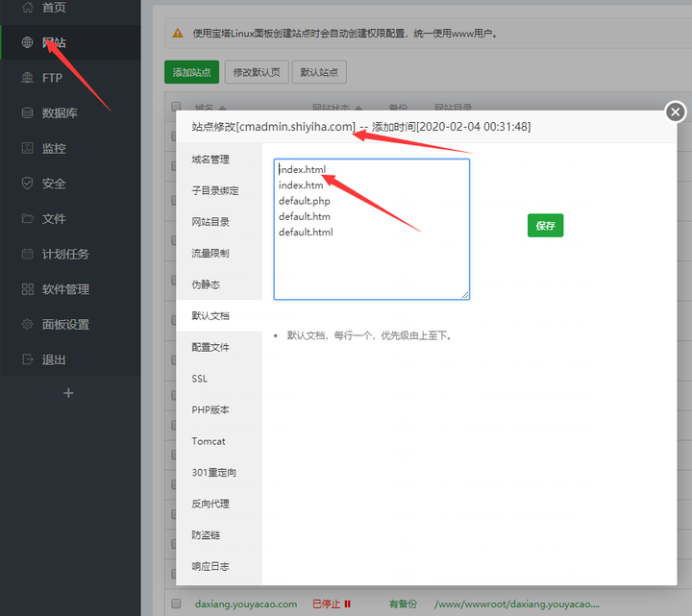This screenshot has height=616, width=692.
Task: Click the warning triangle icon in notice bar
Action: 178,33
